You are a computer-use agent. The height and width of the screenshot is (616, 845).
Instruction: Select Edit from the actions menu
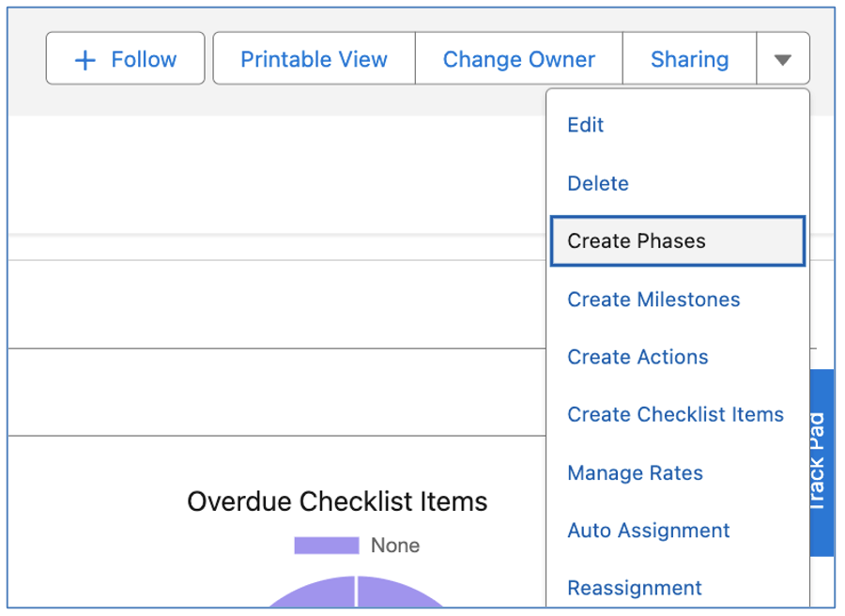click(x=585, y=125)
